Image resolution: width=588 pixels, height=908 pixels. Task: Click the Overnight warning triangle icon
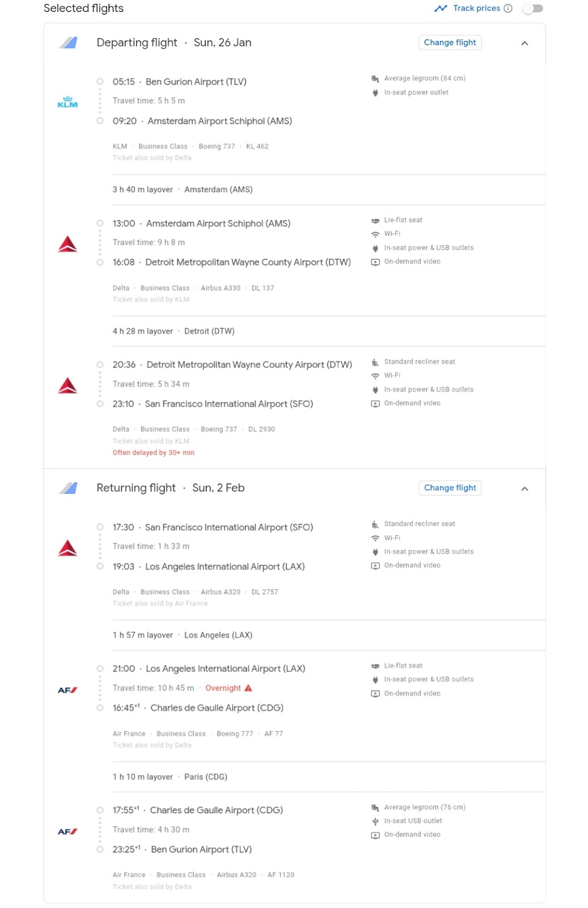click(x=248, y=688)
